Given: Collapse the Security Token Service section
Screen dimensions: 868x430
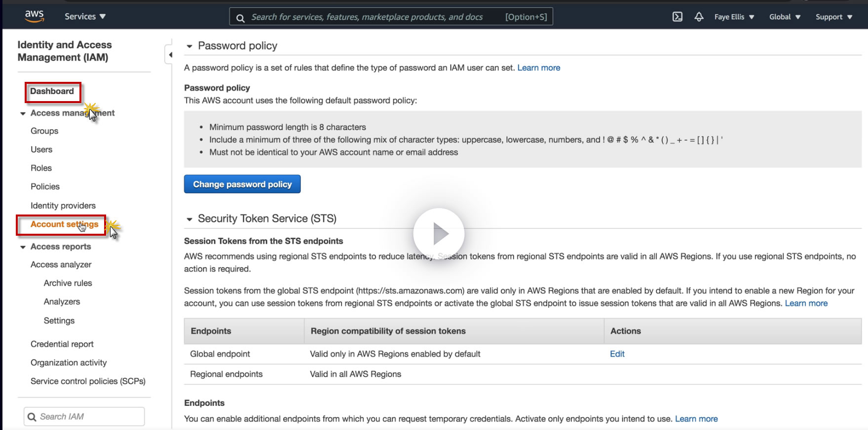Looking at the screenshot, I should (x=189, y=219).
